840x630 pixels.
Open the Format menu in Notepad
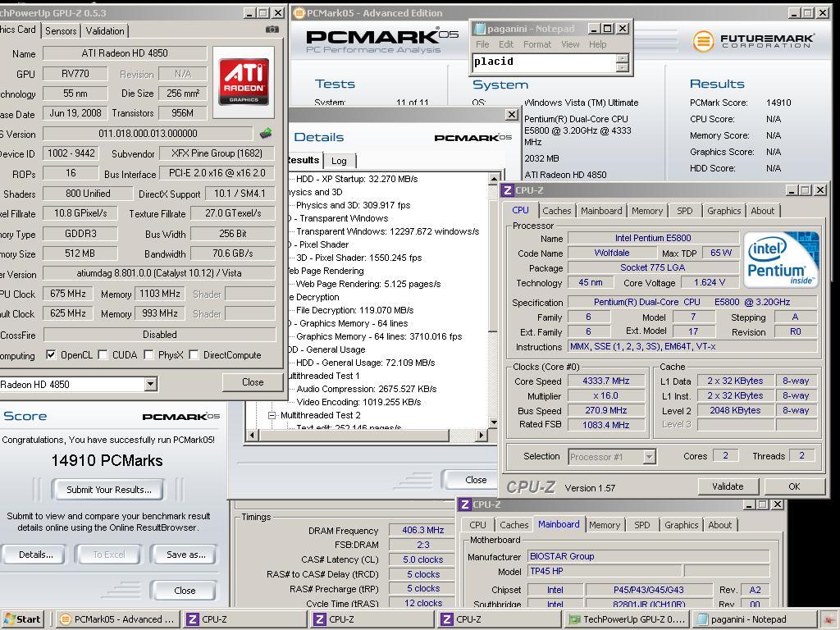pos(536,44)
